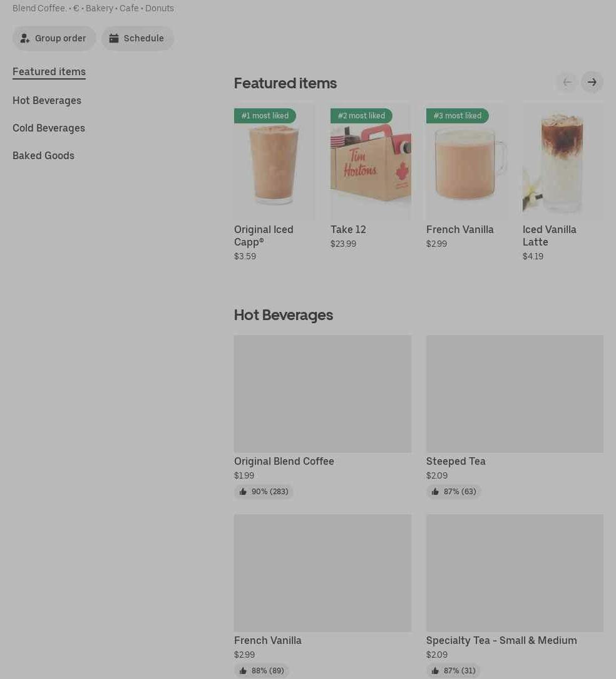
Task: Open featured French Vanilla mug image
Action: (x=466, y=161)
